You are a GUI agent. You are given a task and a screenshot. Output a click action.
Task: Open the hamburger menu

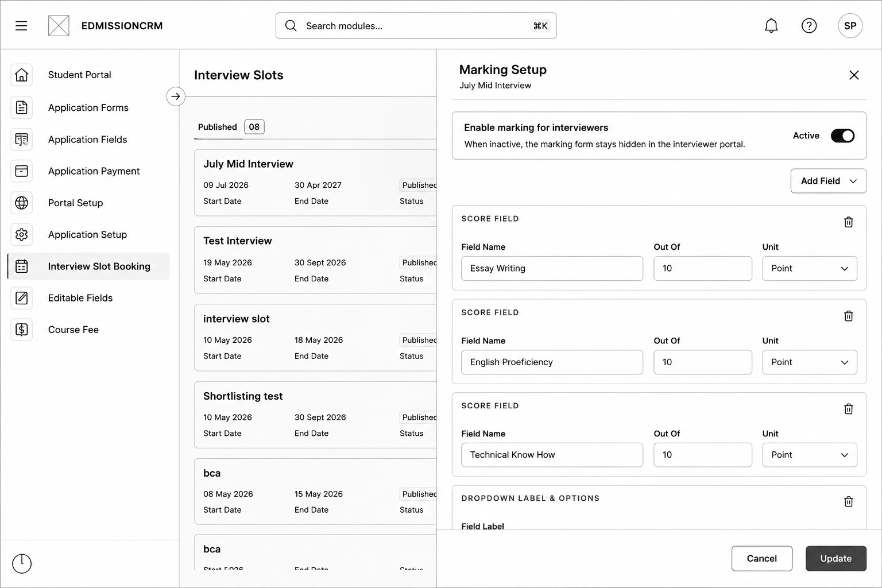[x=21, y=26]
